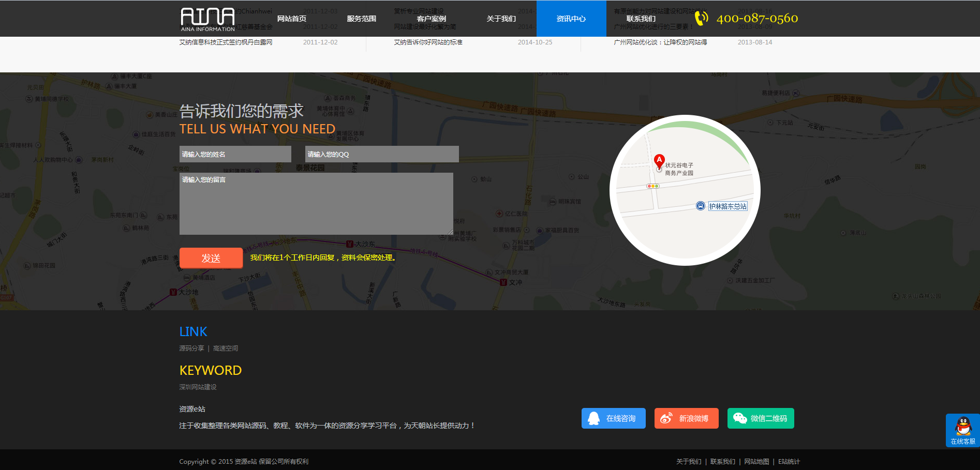Click the 状元谷电子商务产业园 map label
Image resolution: width=980 pixels, height=470 pixels.
pos(679,169)
